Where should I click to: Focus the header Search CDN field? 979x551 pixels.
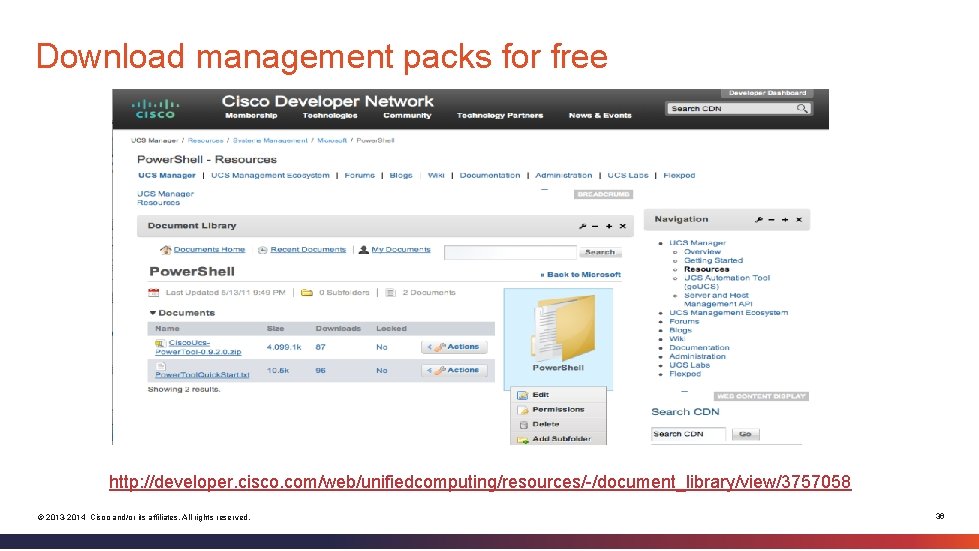[739, 109]
